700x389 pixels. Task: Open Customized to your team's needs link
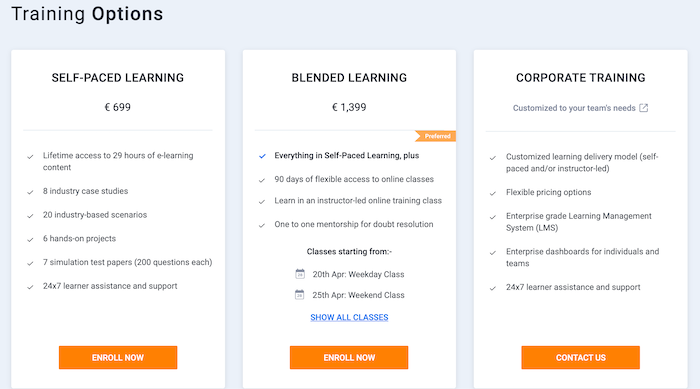574,108
